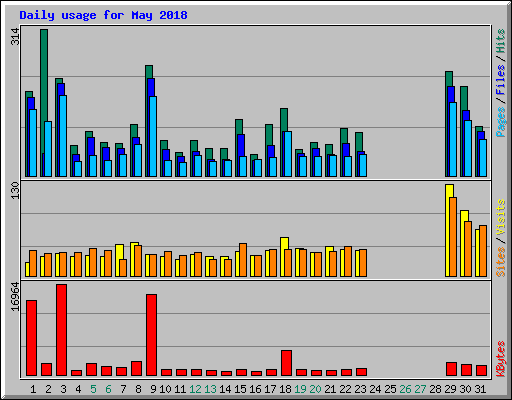Image resolution: width=512 pixels, height=400 pixels.
Task: Click day label 11 on the x-axis
Action: (180, 389)
